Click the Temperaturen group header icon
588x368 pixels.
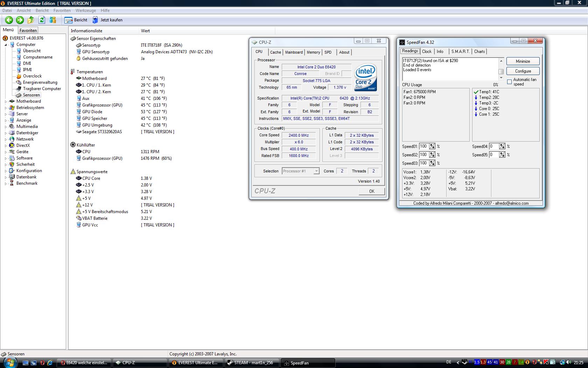73,72
